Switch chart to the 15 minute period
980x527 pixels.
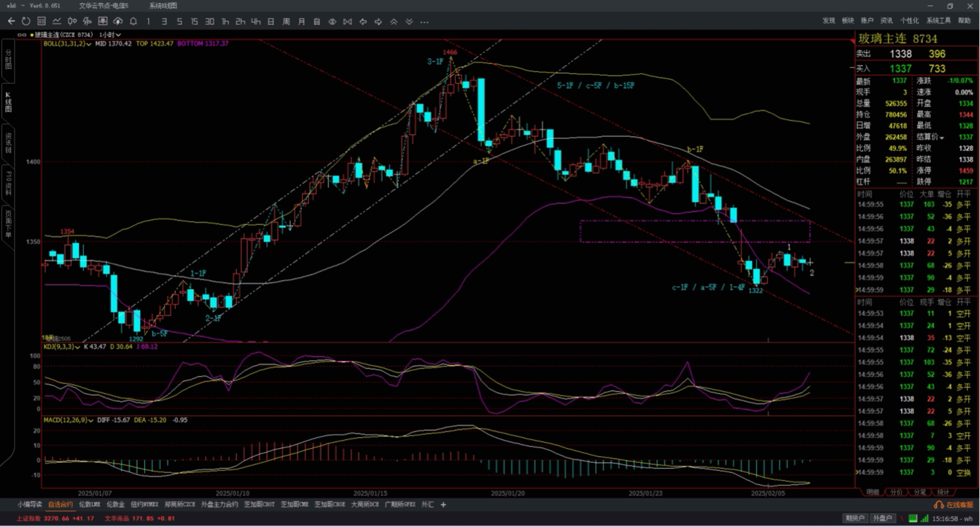click(x=194, y=22)
